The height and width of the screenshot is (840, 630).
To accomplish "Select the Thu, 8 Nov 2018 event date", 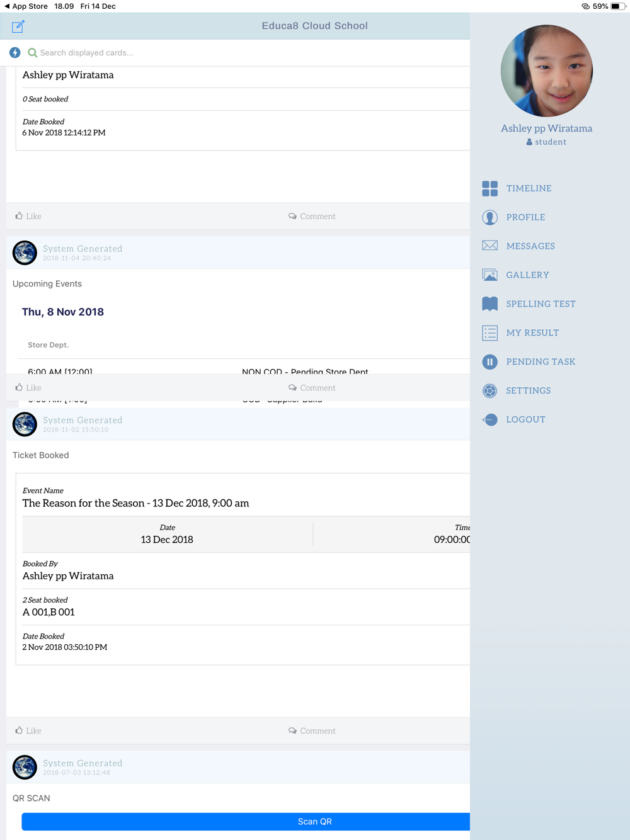I will (x=63, y=312).
